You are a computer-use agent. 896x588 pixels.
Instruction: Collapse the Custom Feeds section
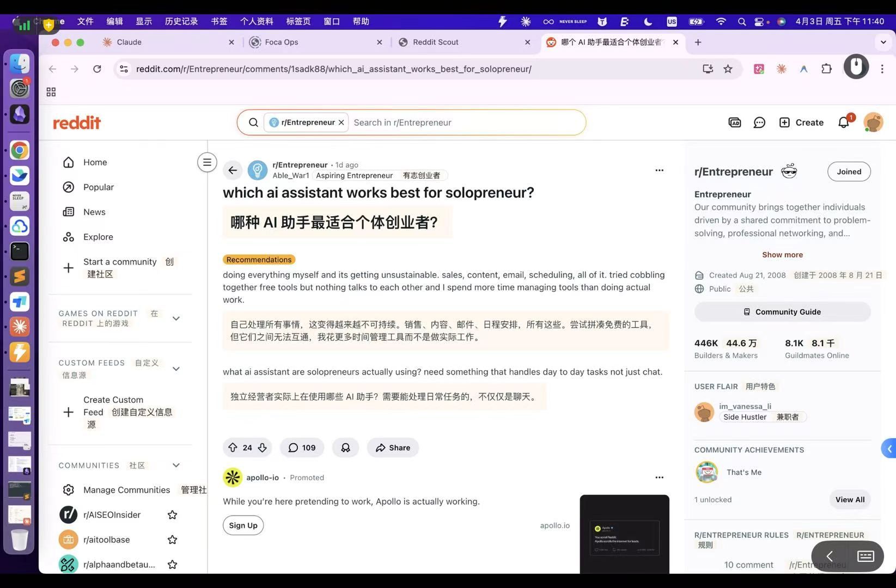tap(176, 369)
